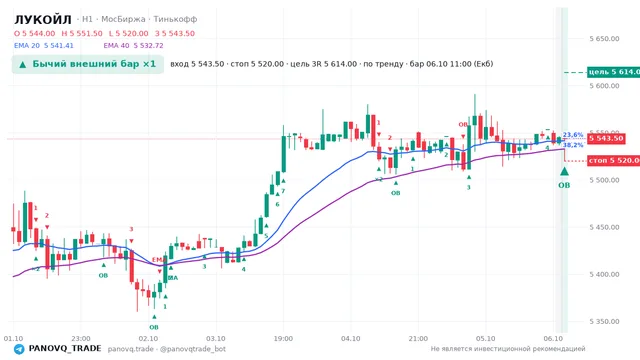Click the 5 400.00 price axis label

tap(604, 274)
